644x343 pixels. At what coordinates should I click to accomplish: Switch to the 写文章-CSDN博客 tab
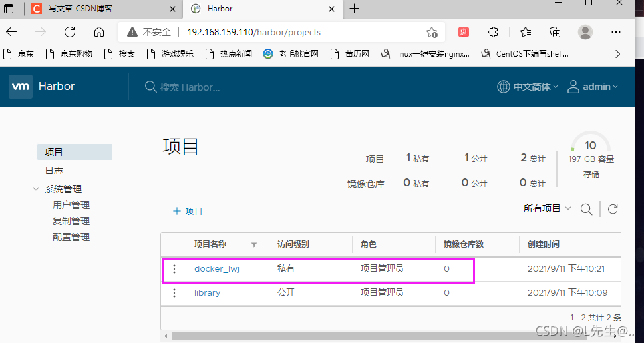pos(104,9)
